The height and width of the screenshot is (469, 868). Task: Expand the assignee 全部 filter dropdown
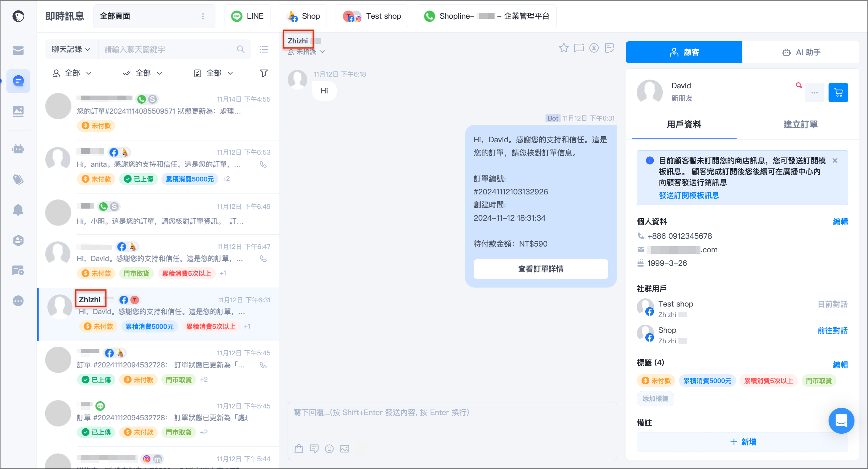[x=72, y=73]
